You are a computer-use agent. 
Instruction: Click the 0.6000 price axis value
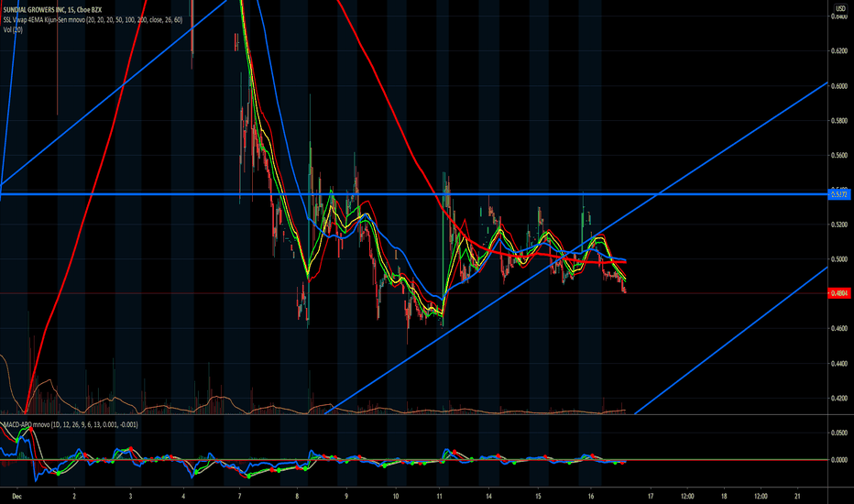click(x=839, y=86)
